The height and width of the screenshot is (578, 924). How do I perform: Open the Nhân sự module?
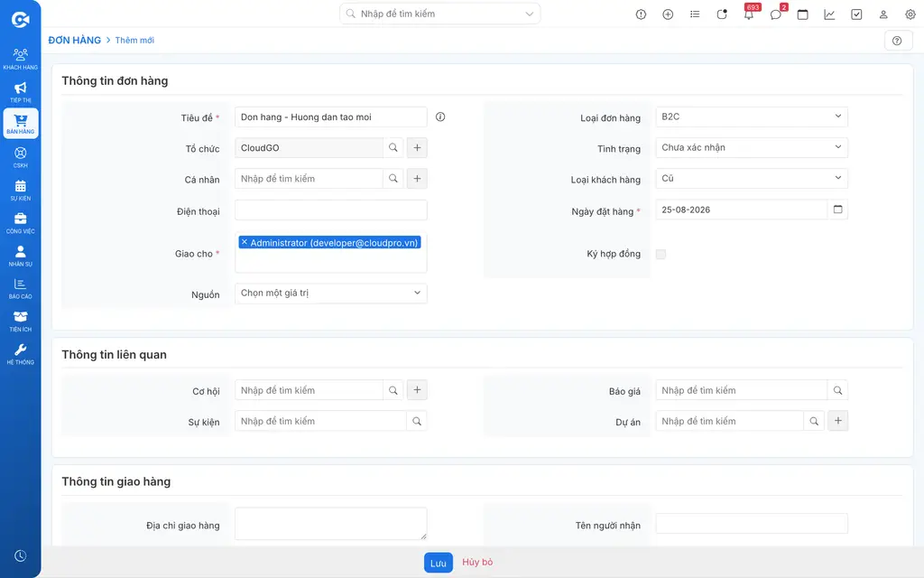(x=21, y=256)
